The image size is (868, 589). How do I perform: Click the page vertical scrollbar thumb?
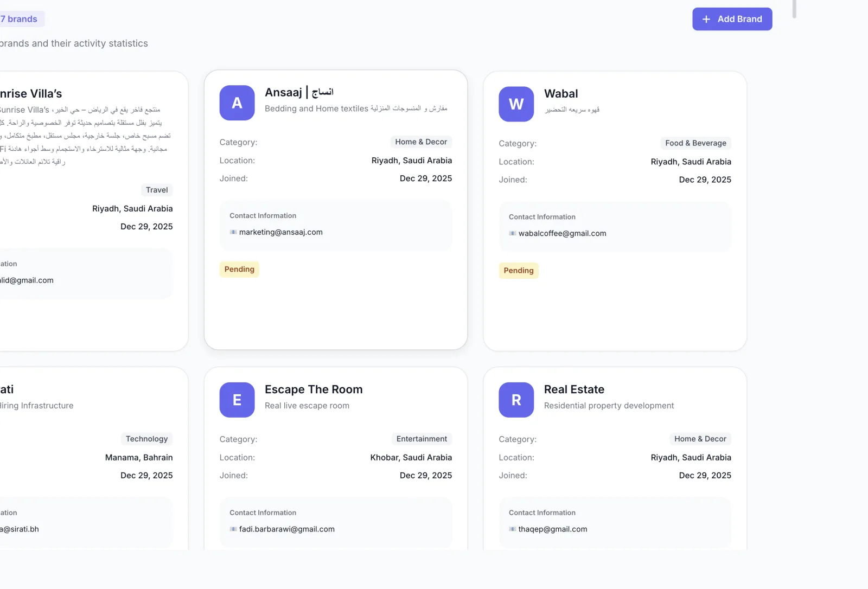(794, 8)
